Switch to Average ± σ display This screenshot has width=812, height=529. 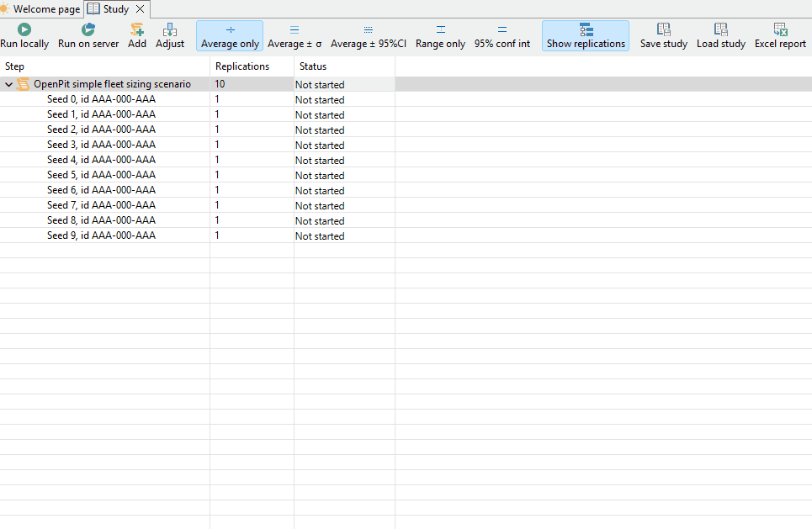coord(295,35)
